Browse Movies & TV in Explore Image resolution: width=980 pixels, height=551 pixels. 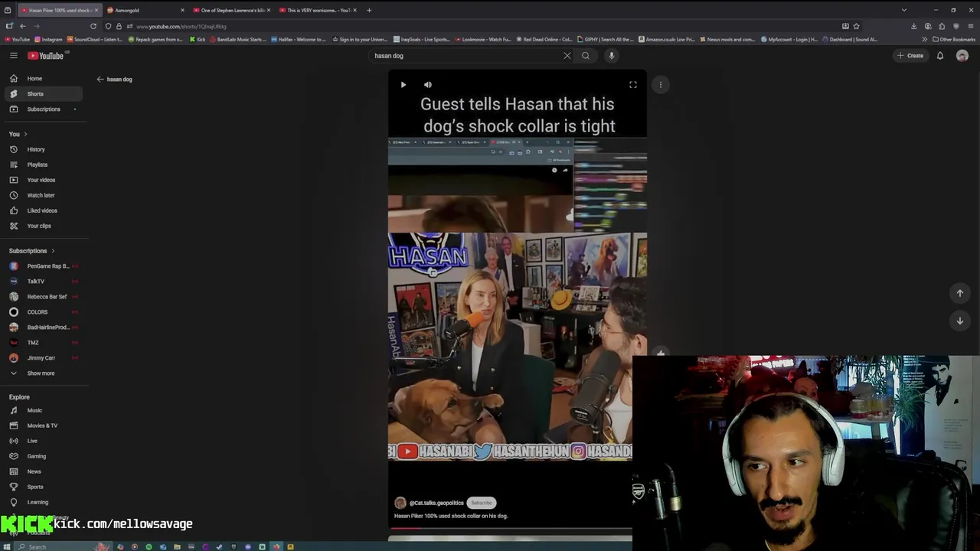(x=43, y=425)
